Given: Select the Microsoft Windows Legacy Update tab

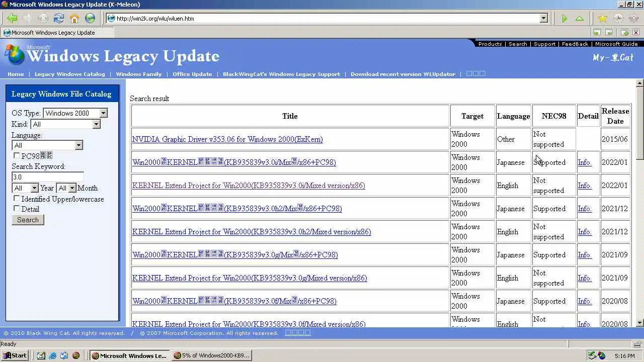Looking at the screenshot, I should [58, 33].
